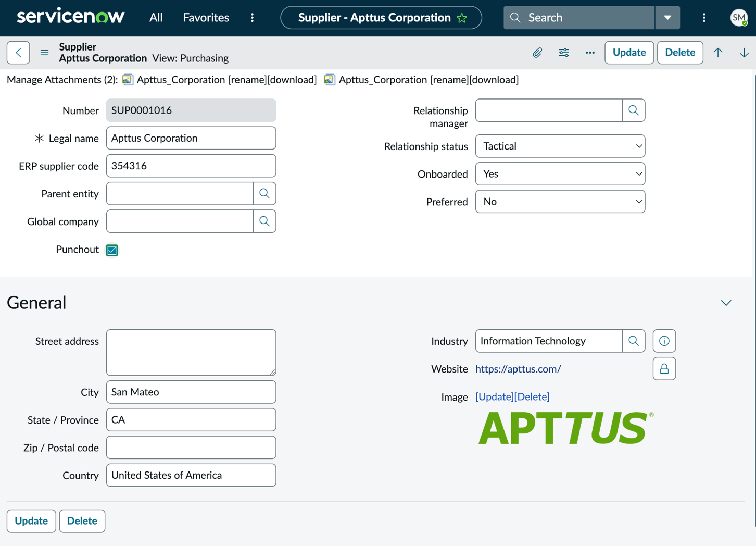Rename the first Apttus_Corporation attachment

[x=247, y=80]
